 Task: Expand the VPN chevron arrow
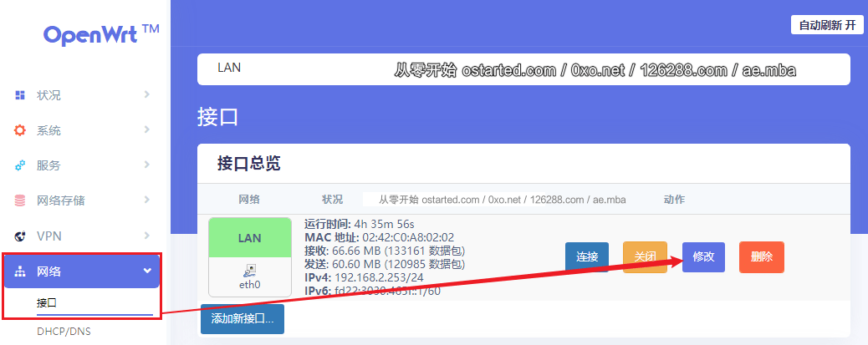click(x=146, y=236)
